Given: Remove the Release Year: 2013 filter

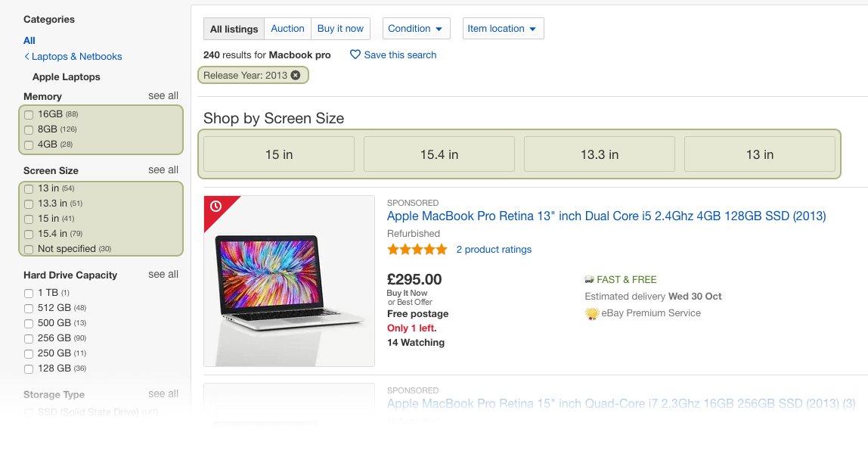Looking at the screenshot, I should pos(296,76).
